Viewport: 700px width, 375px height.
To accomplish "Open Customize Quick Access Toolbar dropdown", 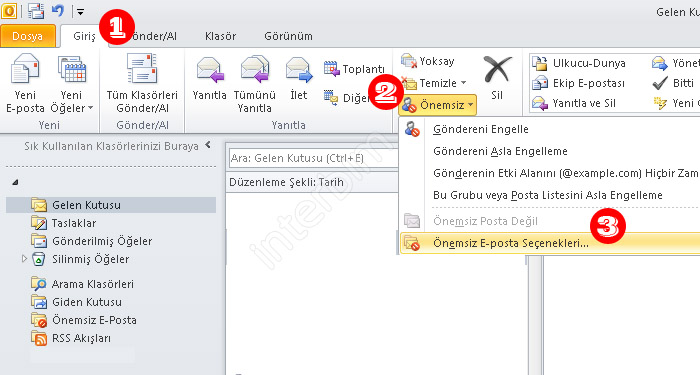I will (x=80, y=12).
